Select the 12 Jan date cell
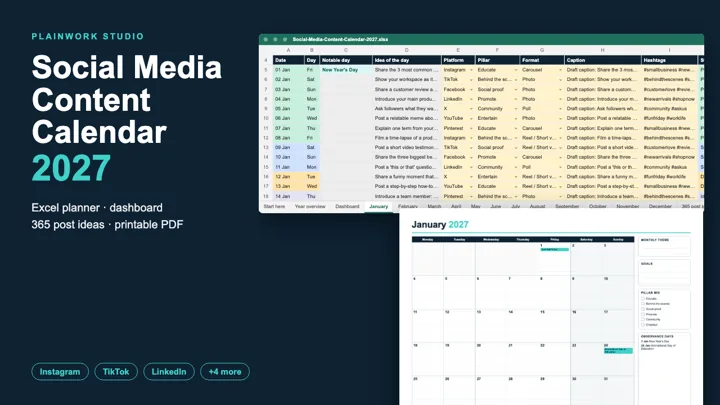The height and width of the screenshot is (405, 720). click(288, 177)
